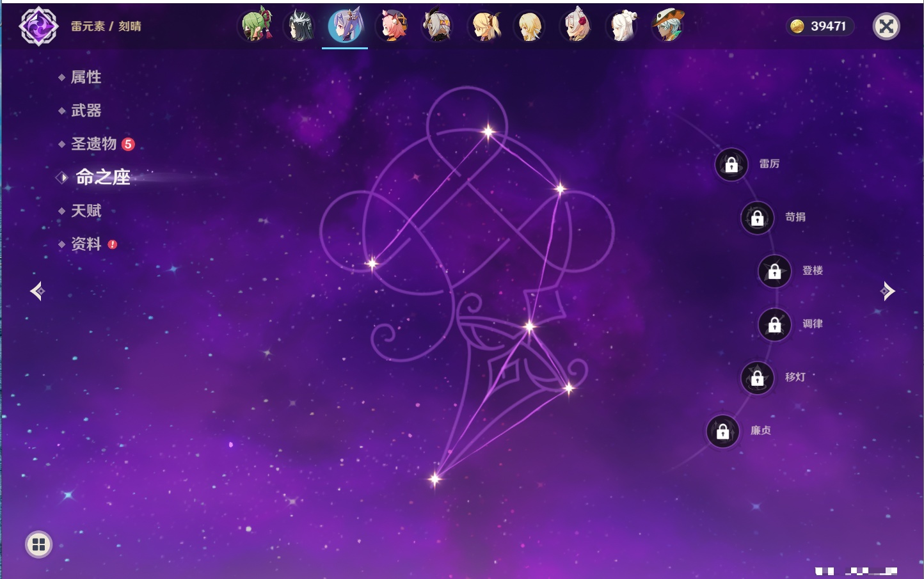
Task: Click the Mora balance 39471
Action: click(828, 26)
